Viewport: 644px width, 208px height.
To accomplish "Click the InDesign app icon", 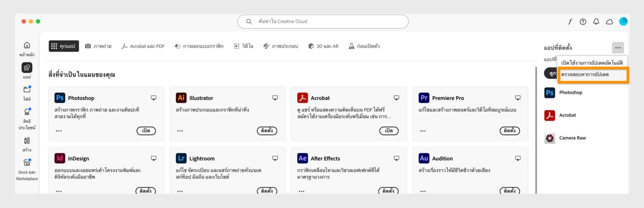I will pos(60,158).
